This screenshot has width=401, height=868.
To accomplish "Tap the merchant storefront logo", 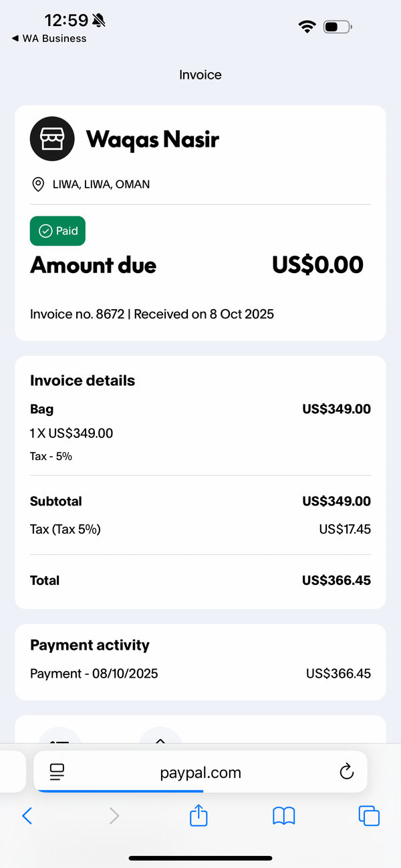I will [x=52, y=139].
